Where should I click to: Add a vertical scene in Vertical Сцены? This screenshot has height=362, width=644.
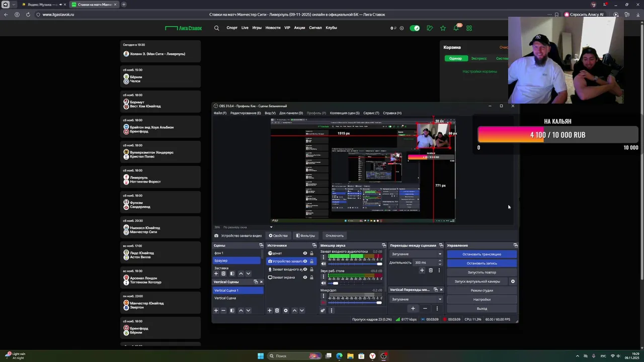click(x=216, y=310)
